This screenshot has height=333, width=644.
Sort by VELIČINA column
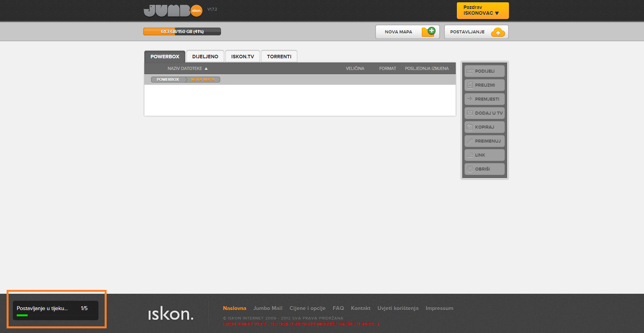pyautogui.click(x=355, y=68)
